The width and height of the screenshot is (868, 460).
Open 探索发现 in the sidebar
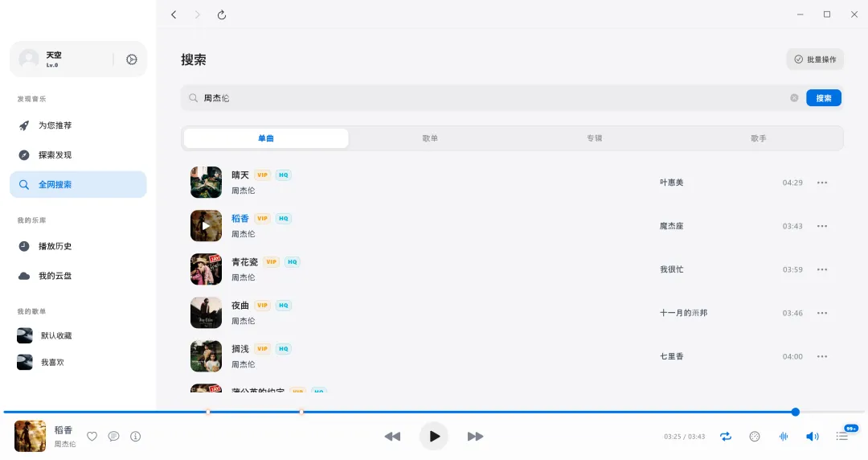pos(78,154)
